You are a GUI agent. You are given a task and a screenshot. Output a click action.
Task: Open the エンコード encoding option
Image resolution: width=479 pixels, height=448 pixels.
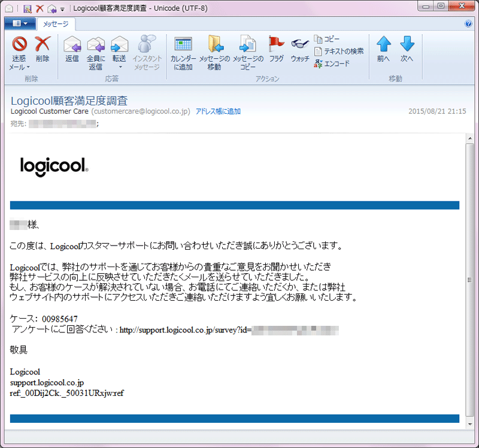332,63
